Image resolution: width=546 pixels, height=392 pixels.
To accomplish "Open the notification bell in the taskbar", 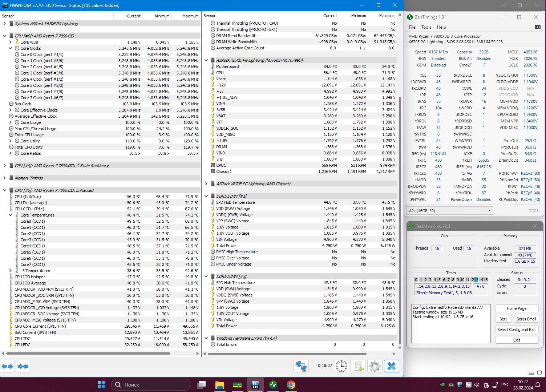I will (538, 385).
